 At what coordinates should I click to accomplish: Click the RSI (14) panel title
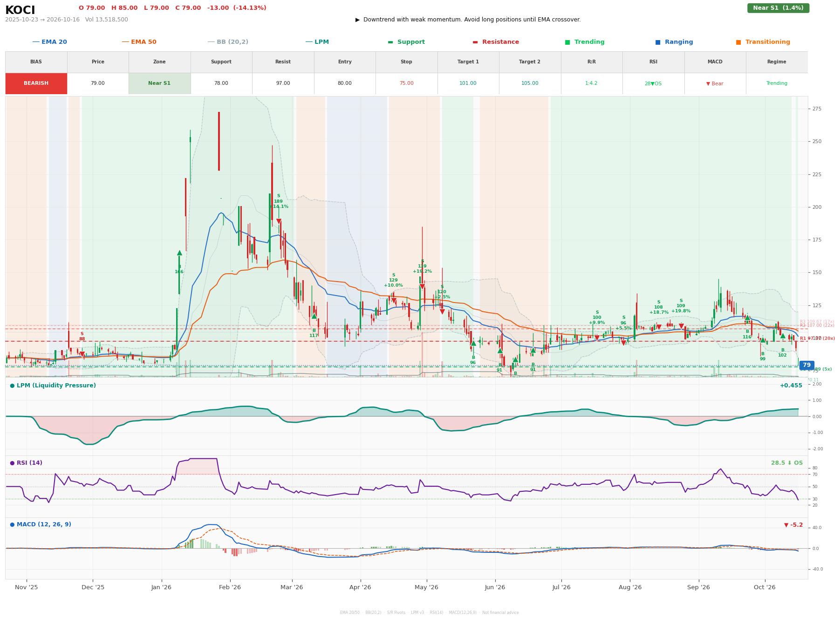[x=26, y=463]
